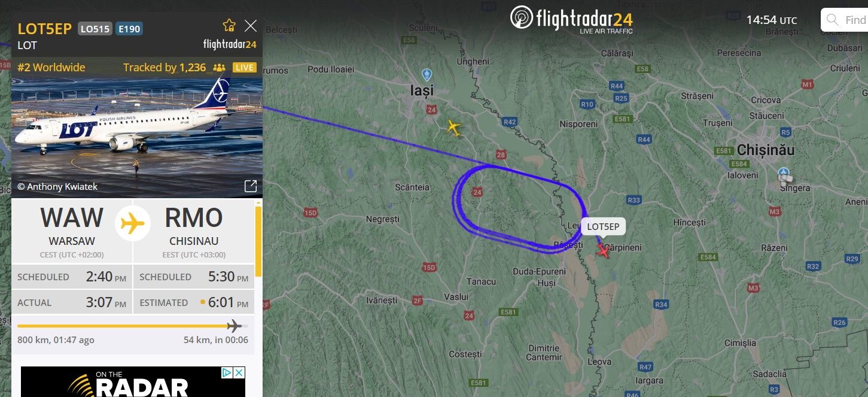Click the search magnifier icon
This screenshot has width=868, height=397.
click(x=832, y=20)
